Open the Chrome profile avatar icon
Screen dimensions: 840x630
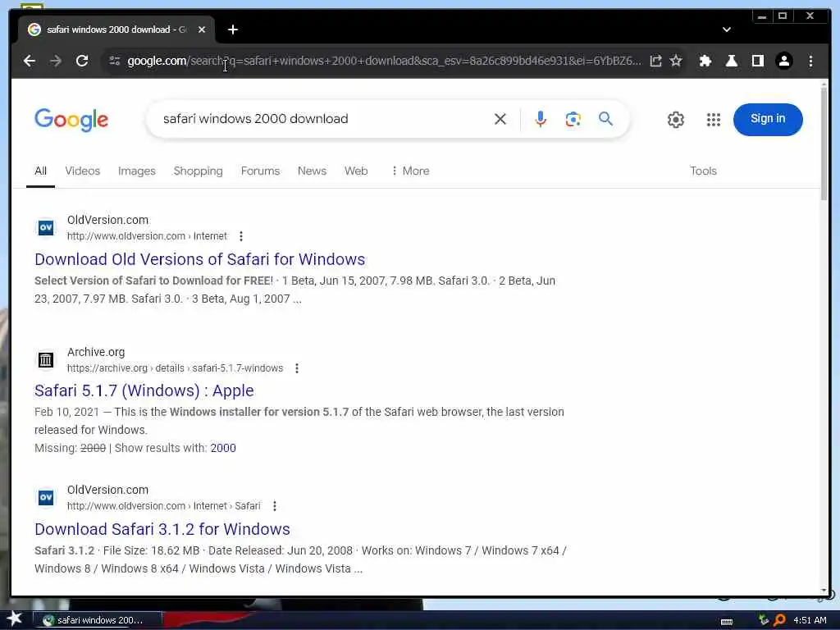[783, 61]
